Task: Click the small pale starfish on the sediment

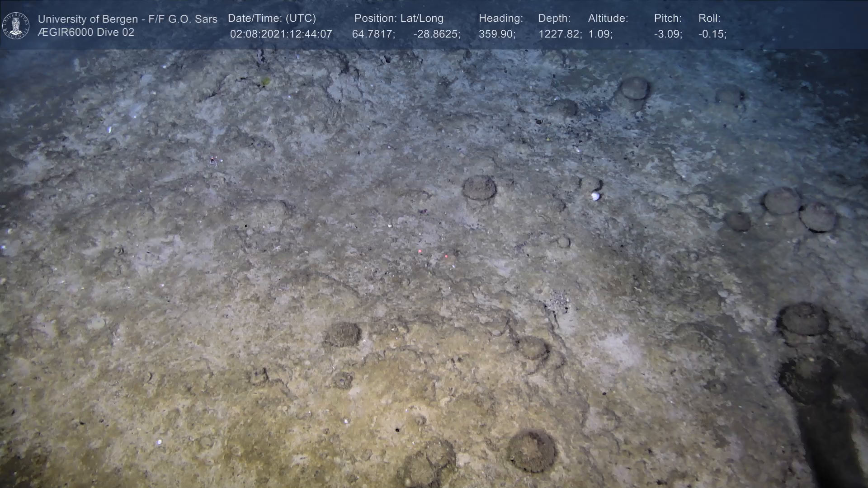Action: tap(276, 247)
